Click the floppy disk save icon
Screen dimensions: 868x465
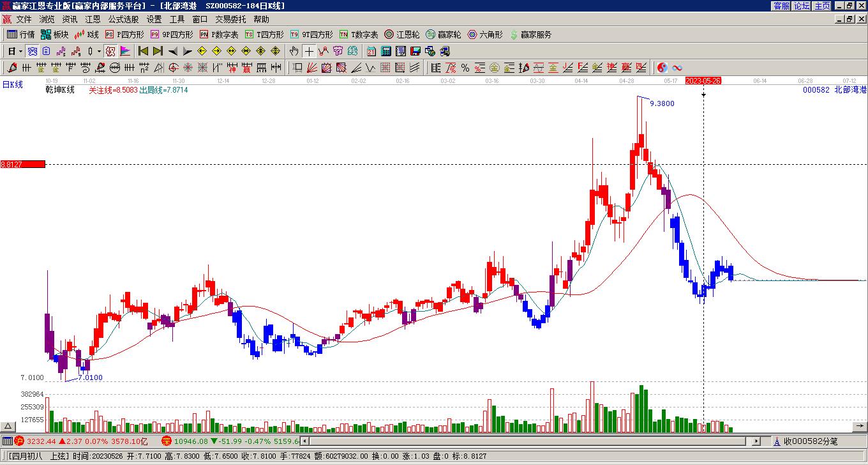pos(415,51)
